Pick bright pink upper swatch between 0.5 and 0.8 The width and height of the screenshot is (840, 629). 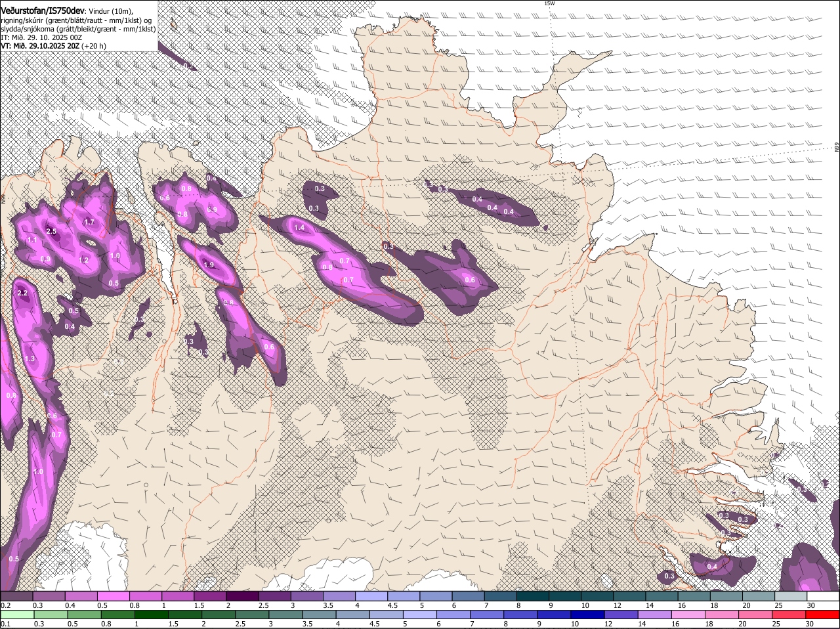click(x=113, y=596)
